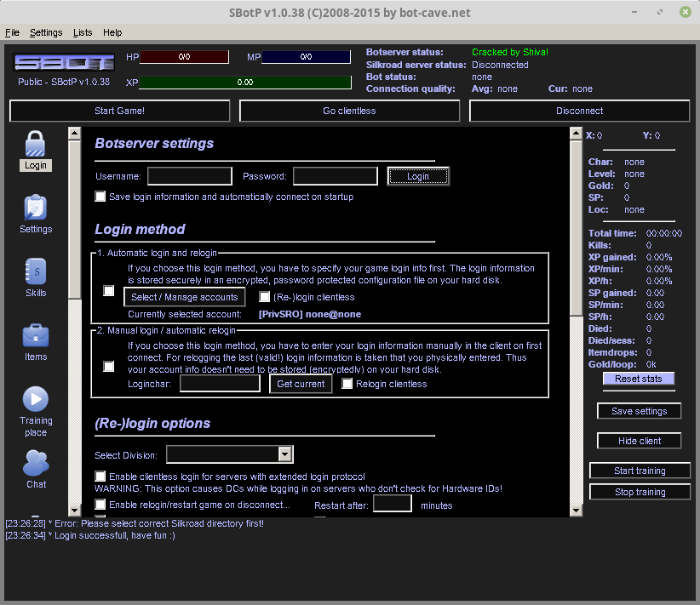Open the Training place play icon

coord(36,399)
